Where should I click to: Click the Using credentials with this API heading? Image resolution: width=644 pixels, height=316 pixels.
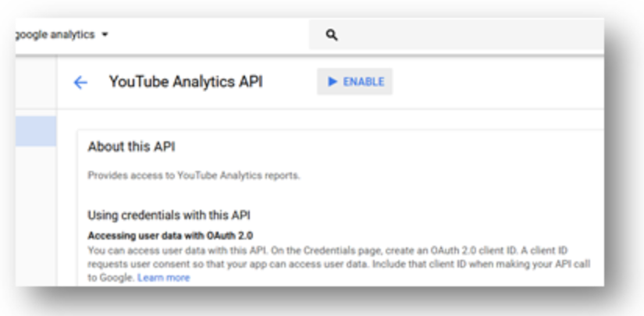point(169,215)
